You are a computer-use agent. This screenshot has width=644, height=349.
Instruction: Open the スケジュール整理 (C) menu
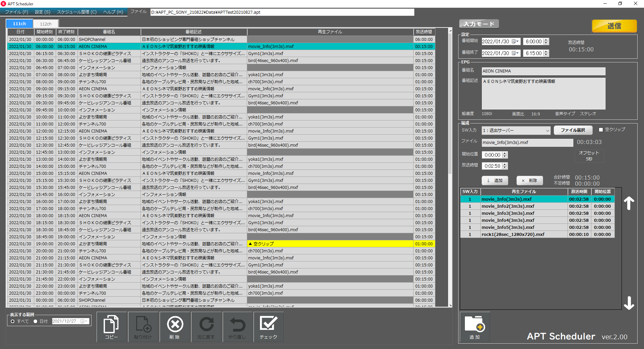tap(76, 12)
